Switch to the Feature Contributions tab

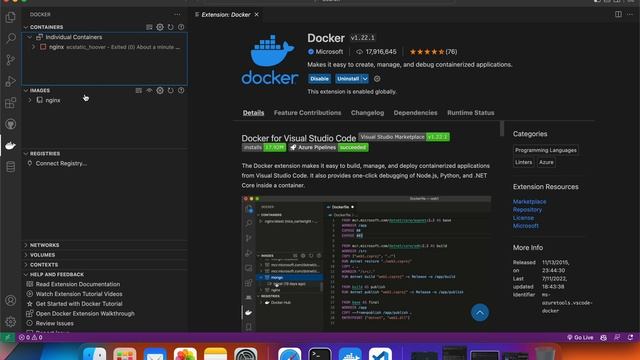click(x=307, y=113)
